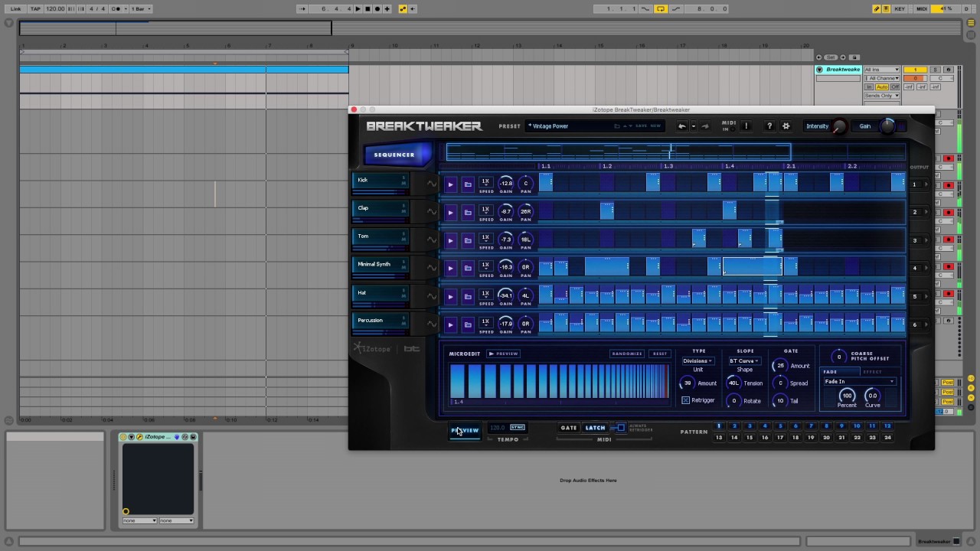Click Ableton transport record button
This screenshot has width=980, height=551.
pos(377,8)
